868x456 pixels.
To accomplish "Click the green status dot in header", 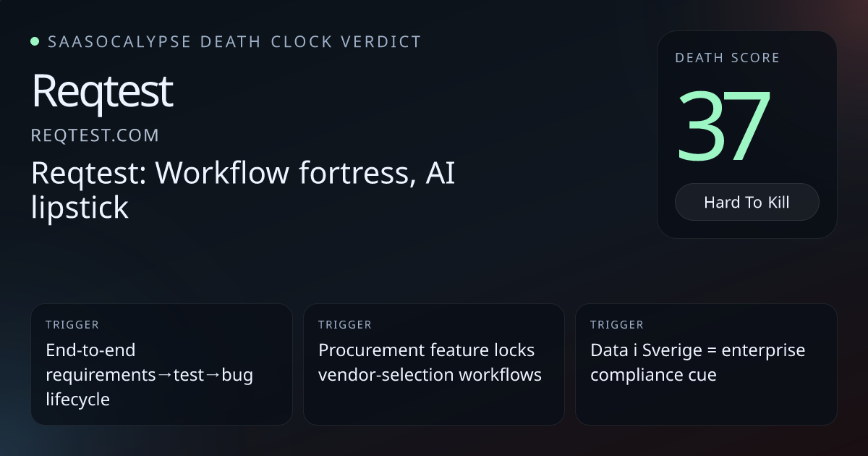I will tap(35, 41).
